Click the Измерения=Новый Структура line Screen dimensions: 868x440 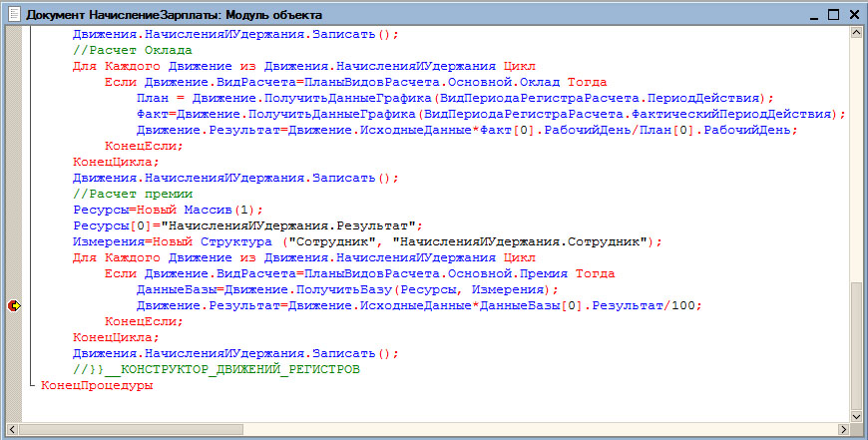pyautogui.click(x=367, y=242)
